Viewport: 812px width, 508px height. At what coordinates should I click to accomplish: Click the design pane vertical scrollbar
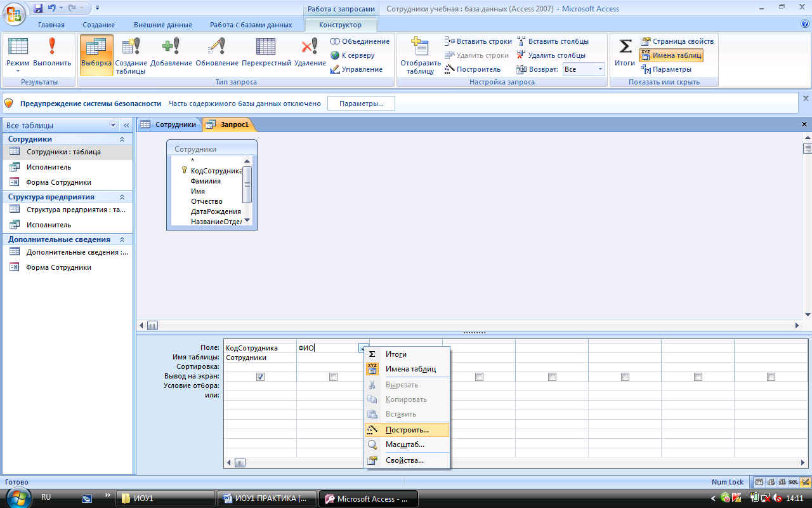(807, 227)
